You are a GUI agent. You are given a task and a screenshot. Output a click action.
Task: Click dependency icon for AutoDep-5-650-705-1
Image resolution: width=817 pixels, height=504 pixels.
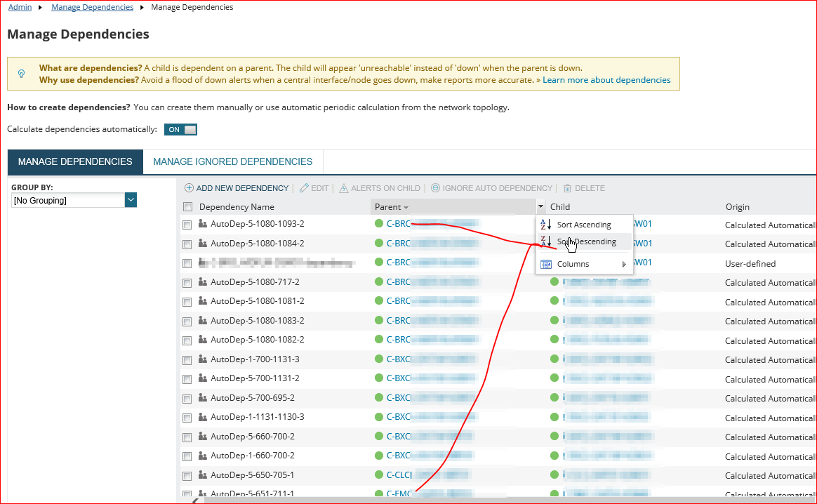203,475
